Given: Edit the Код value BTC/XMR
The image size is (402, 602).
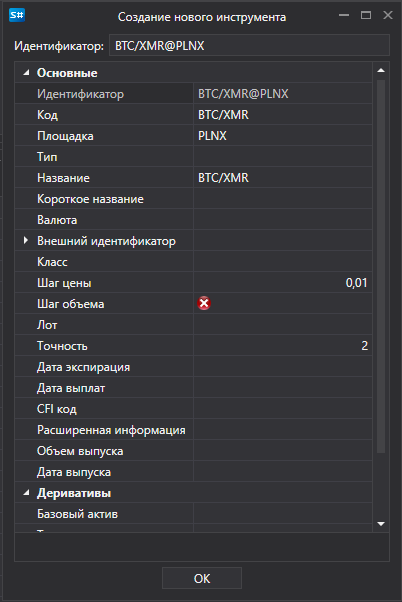Looking at the screenshot, I should pos(283,114).
